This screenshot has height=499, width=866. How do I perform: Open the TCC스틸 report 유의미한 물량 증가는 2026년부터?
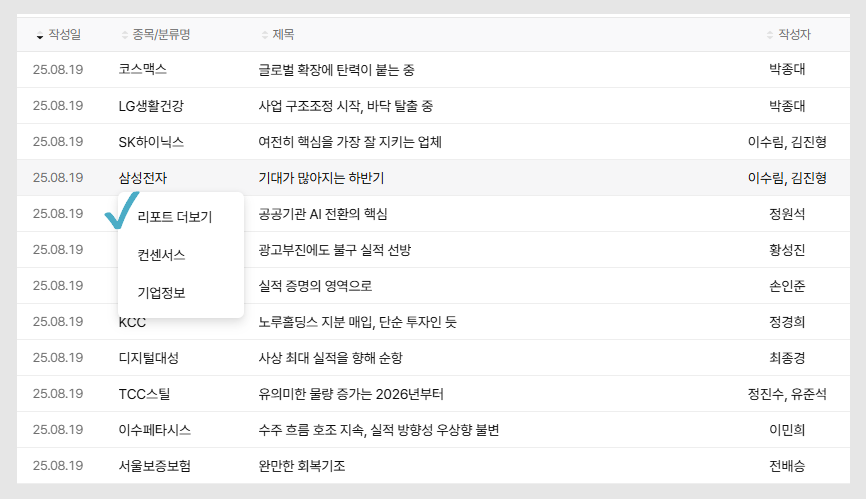(350, 394)
